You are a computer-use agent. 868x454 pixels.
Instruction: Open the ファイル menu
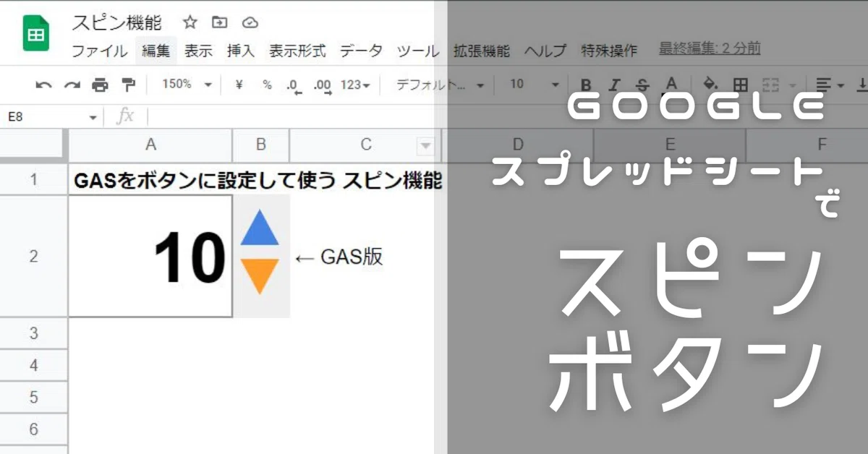[100, 51]
